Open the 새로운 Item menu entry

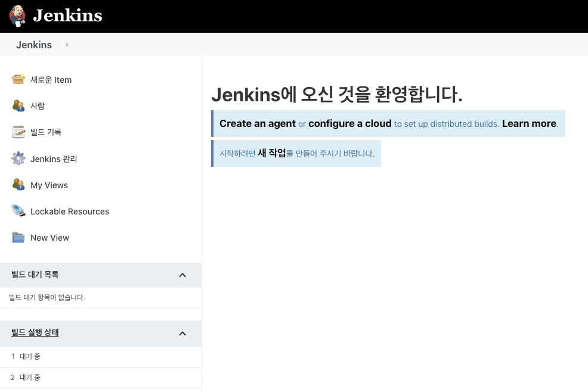[51, 80]
